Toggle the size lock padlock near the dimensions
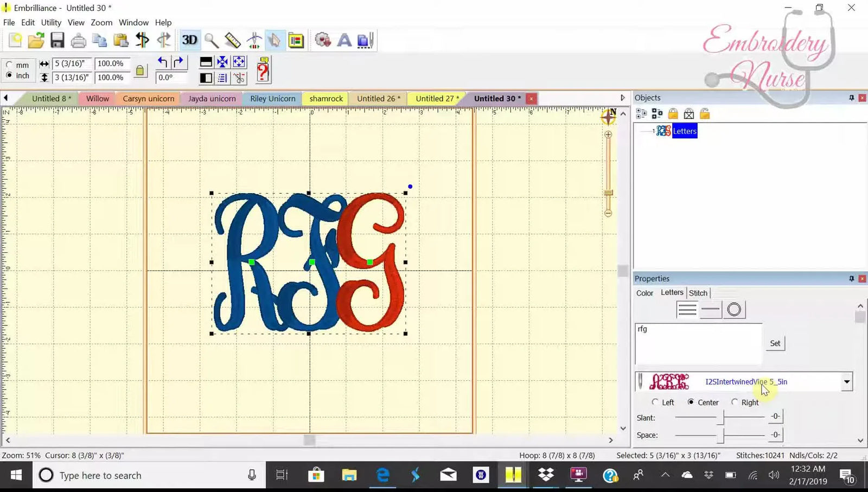 tap(141, 70)
